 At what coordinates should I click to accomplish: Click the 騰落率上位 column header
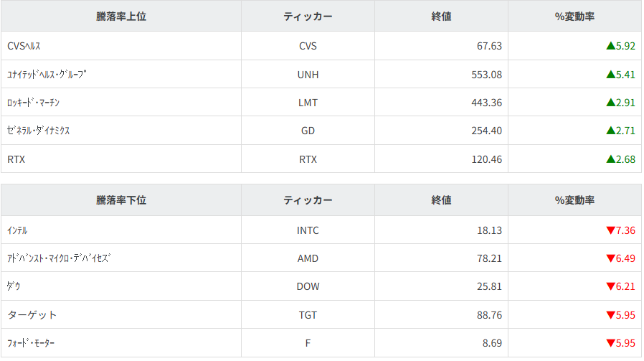tap(121, 17)
